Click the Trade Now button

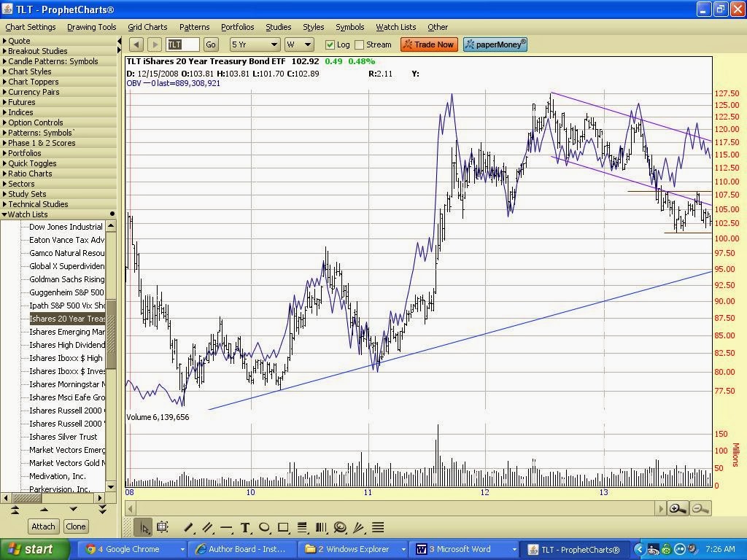(x=429, y=44)
